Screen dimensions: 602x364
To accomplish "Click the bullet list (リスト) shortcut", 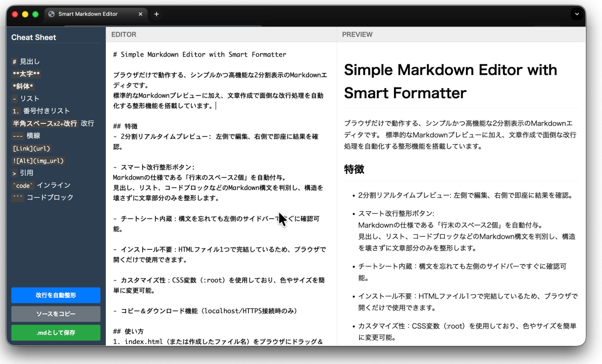I will (26, 98).
